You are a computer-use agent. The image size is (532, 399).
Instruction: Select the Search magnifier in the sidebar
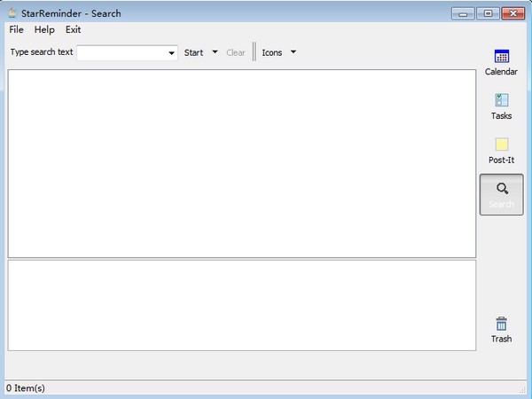click(x=501, y=193)
